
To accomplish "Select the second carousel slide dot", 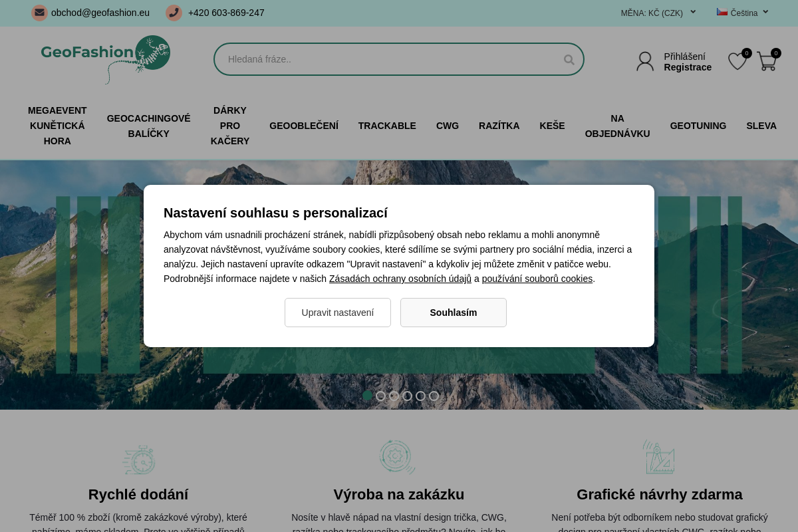I will point(380,396).
